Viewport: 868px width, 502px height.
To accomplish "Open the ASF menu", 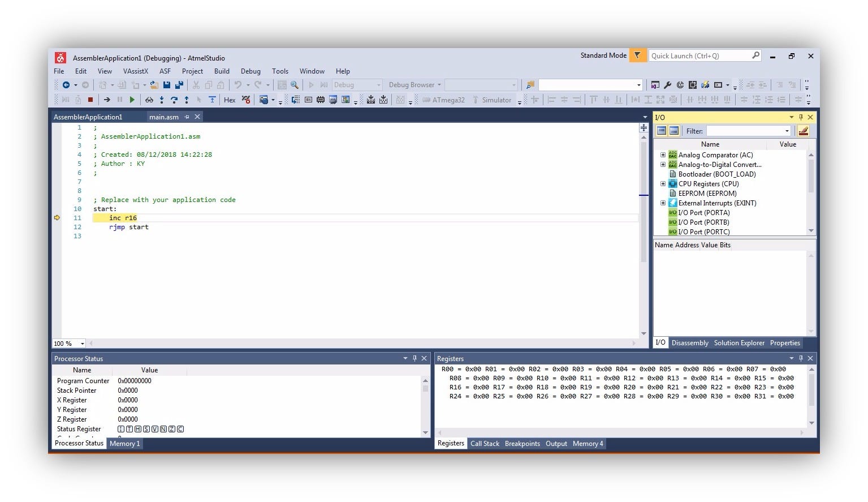I will pos(165,71).
